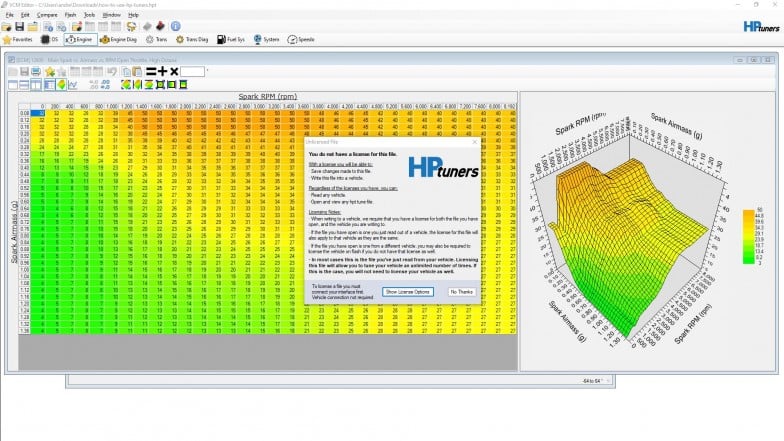Viewport: 784px width, 441px height.
Task: Open the Trans Diag section
Action: point(191,40)
